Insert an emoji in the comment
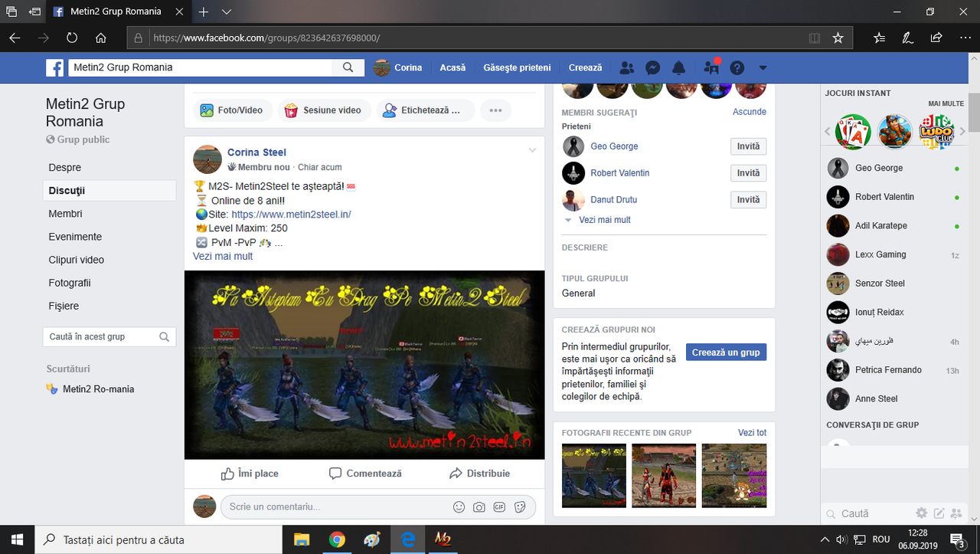Image resolution: width=980 pixels, height=554 pixels. pos(459,506)
